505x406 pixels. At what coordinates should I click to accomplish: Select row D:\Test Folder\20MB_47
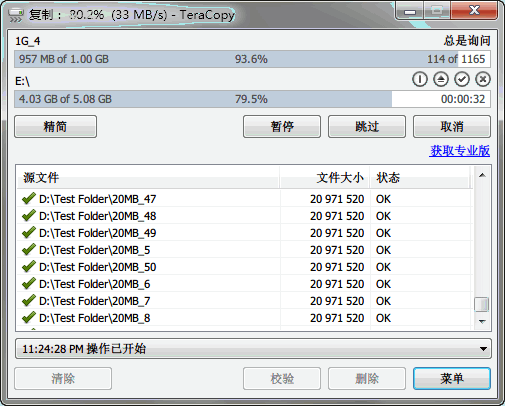(245, 199)
